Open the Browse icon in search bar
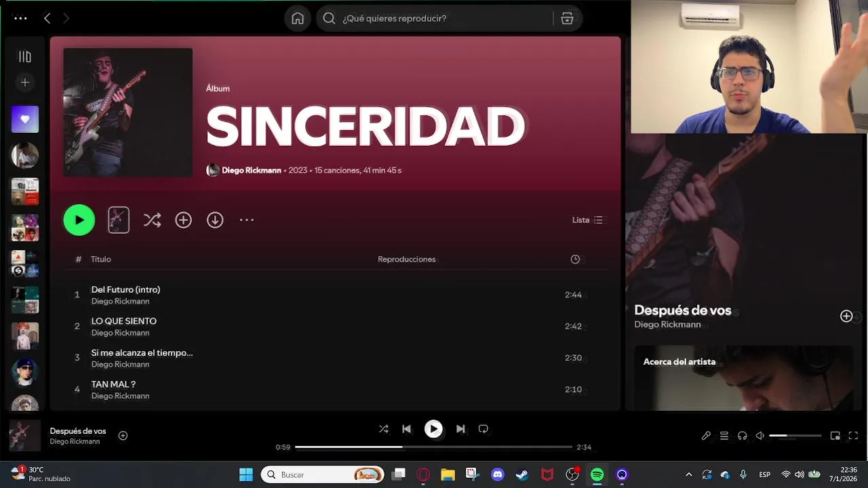Image resolution: width=868 pixels, height=488 pixels. (567, 18)
